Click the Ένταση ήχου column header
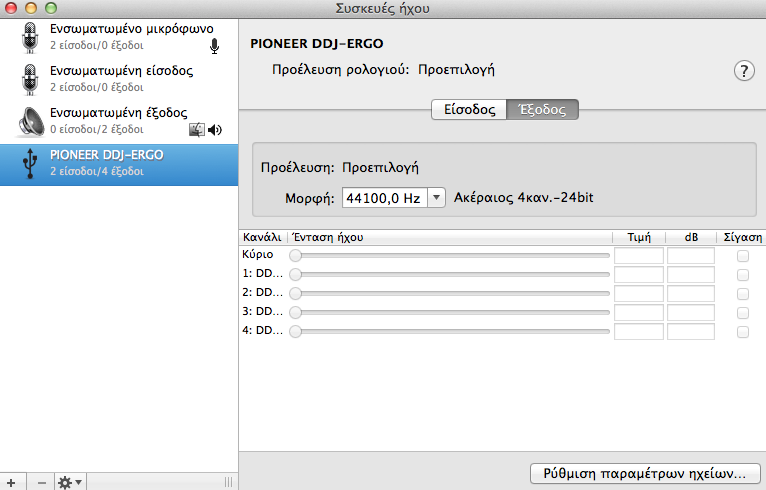Image resolution: width=766 pixels, height=490 pixels. [x=449, y=237]
